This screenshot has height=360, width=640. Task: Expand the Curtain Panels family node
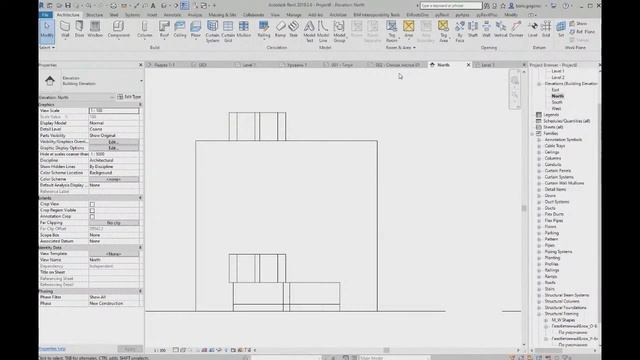click(539, 171)
